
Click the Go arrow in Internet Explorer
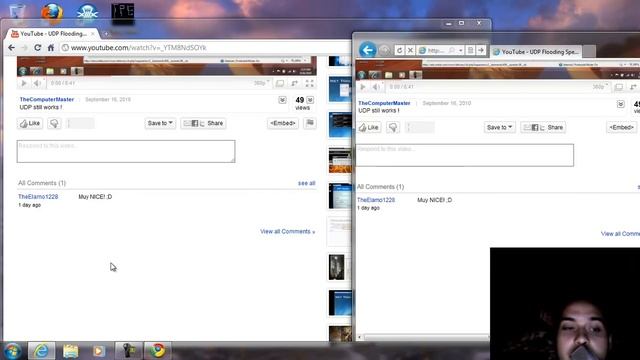481,50
